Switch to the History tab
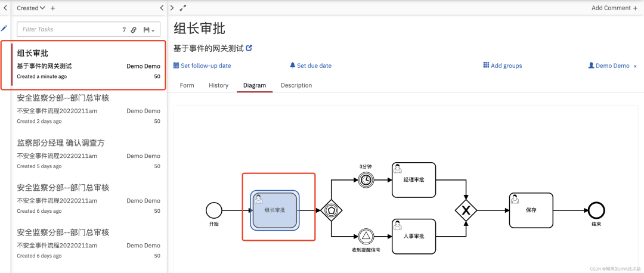This screenshot has width=644, height=273. pos(218,85)
